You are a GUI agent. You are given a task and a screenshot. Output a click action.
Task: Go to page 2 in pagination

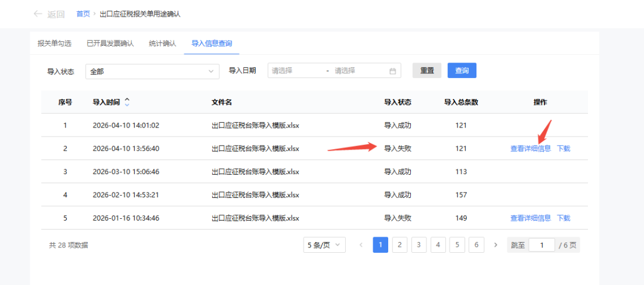pos(400,245)
